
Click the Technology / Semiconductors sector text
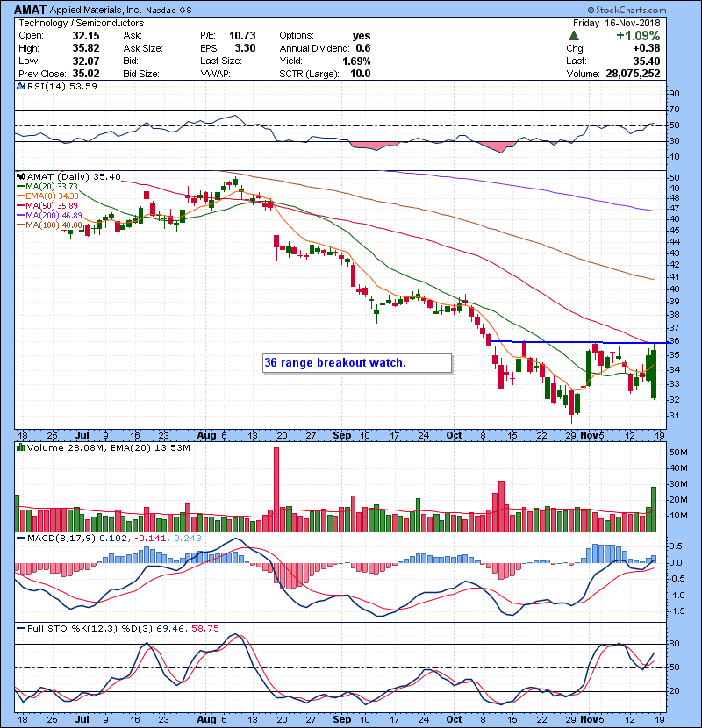[x=82, y=23]
